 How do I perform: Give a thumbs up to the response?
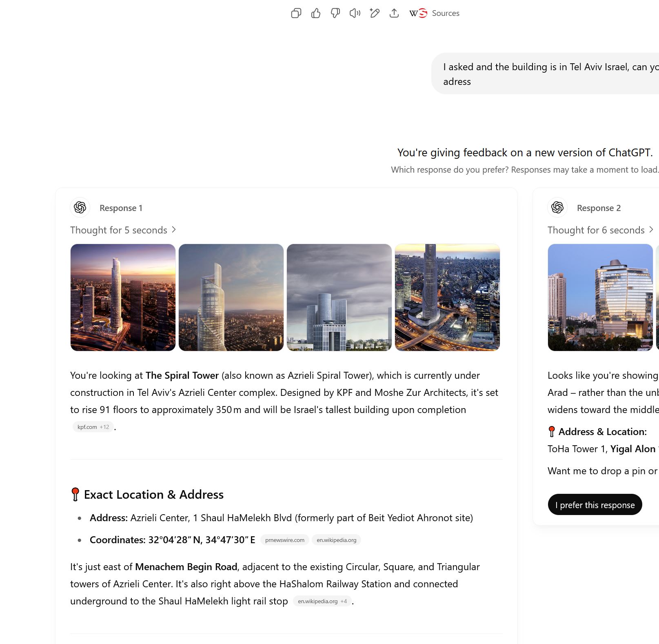(x=316, y=13)
